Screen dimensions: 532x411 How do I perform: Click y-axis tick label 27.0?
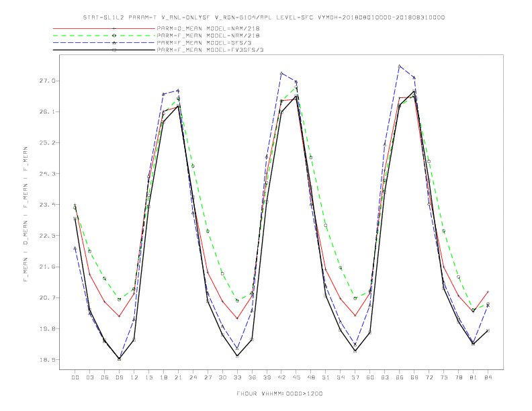tap(47, 81)
